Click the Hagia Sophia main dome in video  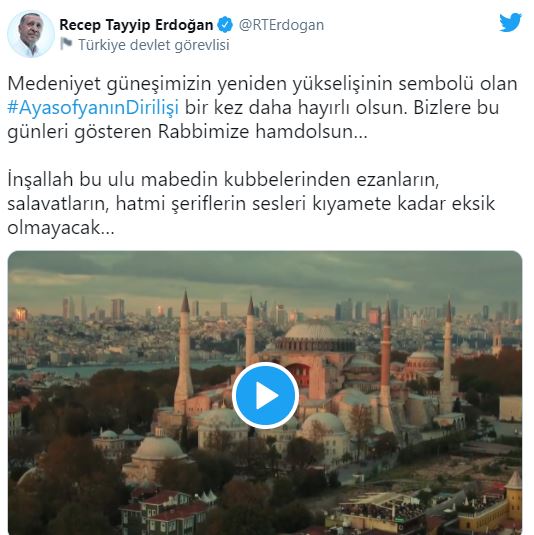point(311,332)
